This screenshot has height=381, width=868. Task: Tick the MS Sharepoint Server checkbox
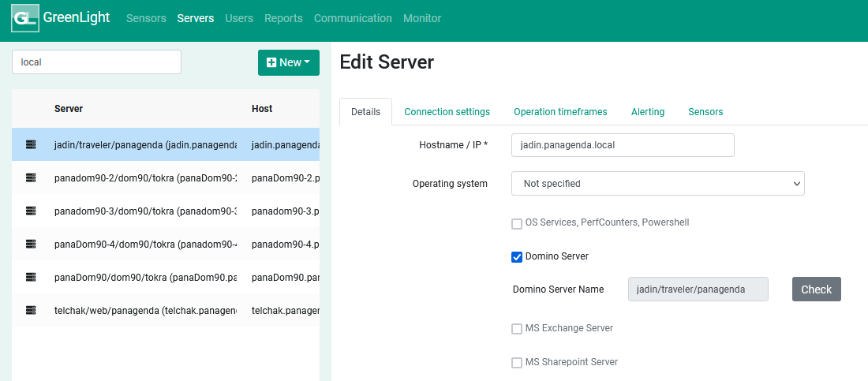pyautogui.click(x=517, y=362)
